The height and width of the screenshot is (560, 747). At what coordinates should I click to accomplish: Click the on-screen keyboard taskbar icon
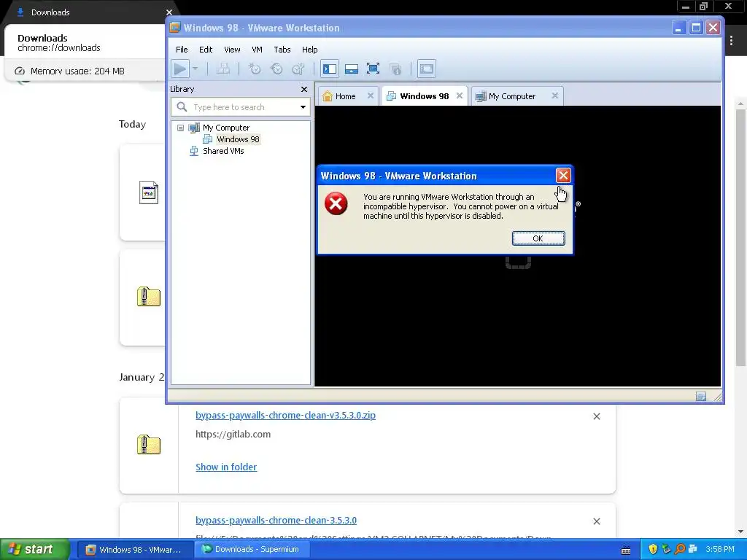pos(626,550)
